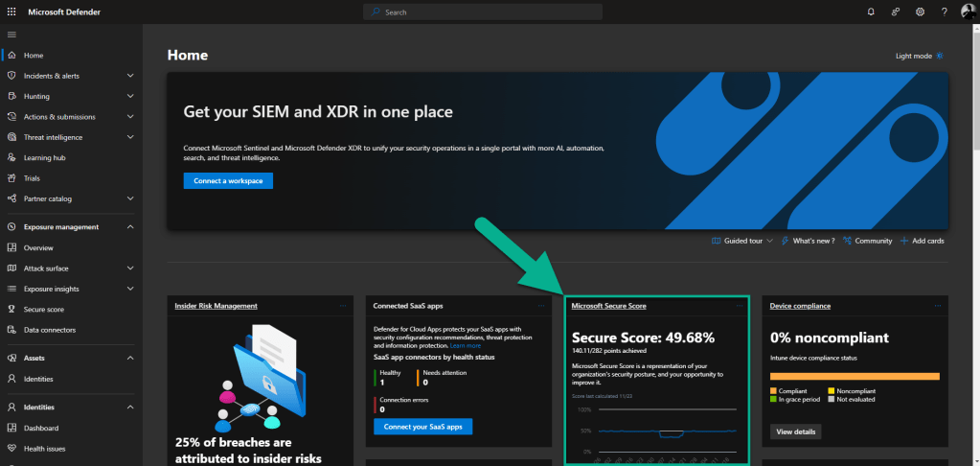Click the help question mark icon
The height and width of the screenshot is (466, 980).
pos(944,12)
